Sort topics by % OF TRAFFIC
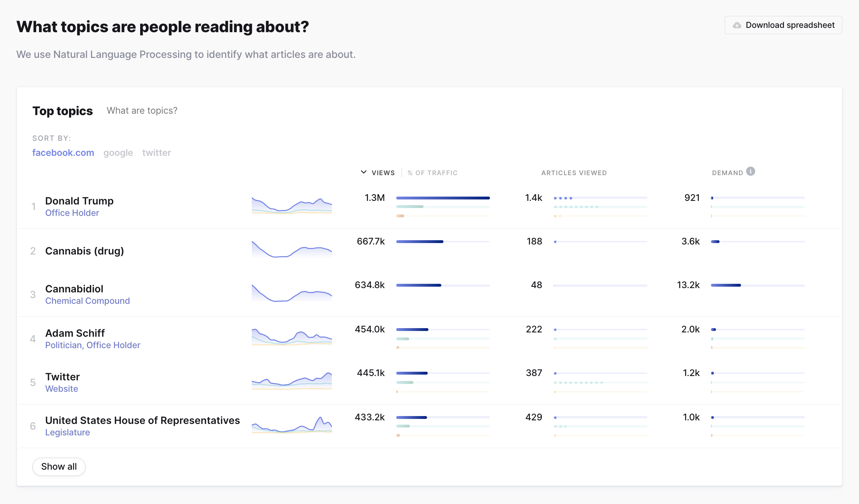This screenshot has height=504, width=859. pyautogui.click(x=432, y=173)
